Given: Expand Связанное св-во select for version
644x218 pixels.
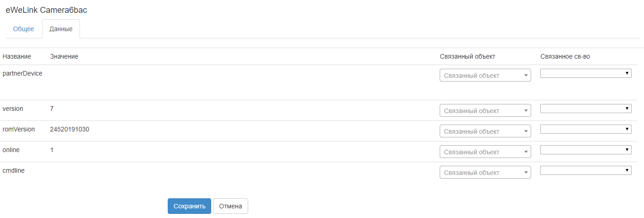Looking at the screenshot, I should (x=585, y=109).
